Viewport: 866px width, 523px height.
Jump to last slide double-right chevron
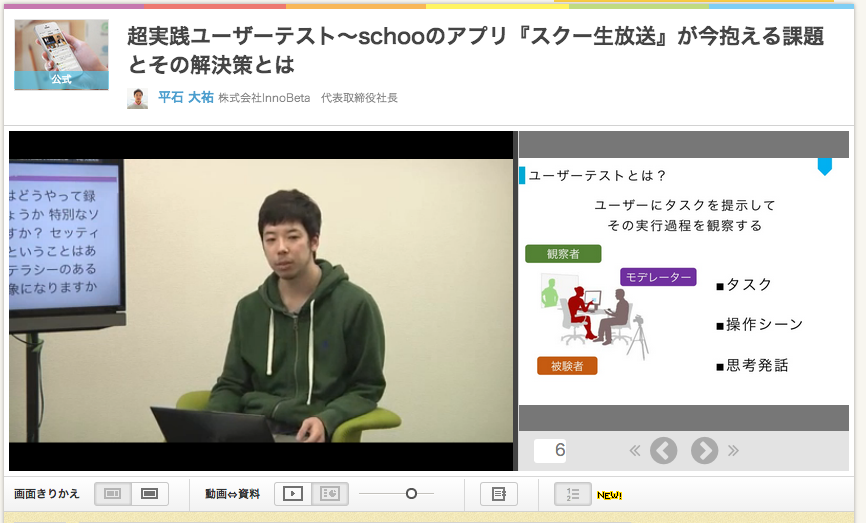733,451
